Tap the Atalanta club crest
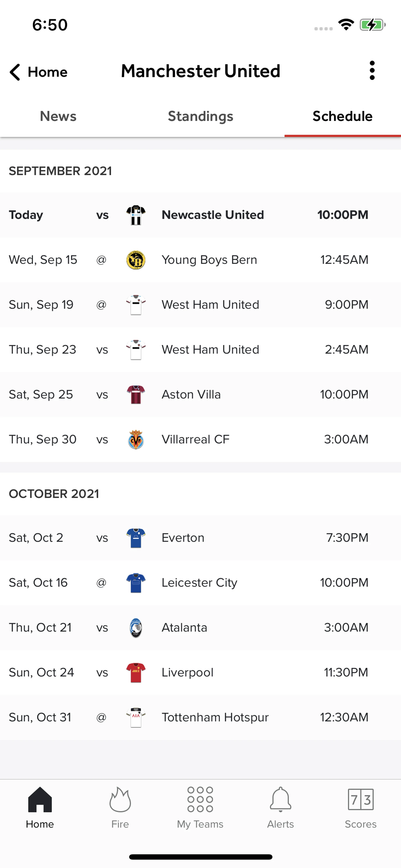The image size is (401, 868). [x=136, y=628]
